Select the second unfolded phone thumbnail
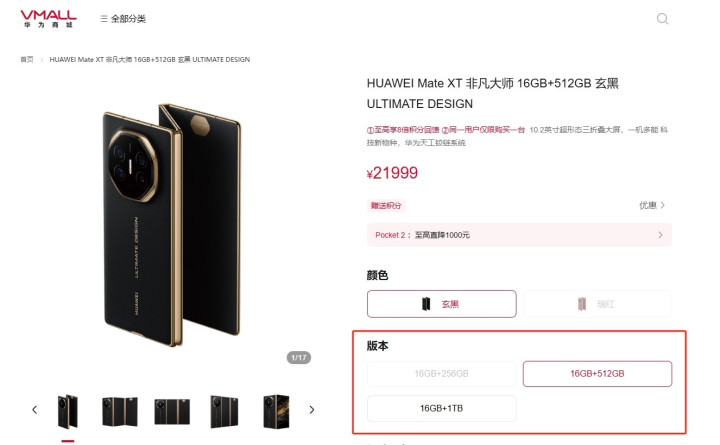Image resolution: width=720 pixels, height=445 pixels. pyautogui.click(x=120, y=411)
